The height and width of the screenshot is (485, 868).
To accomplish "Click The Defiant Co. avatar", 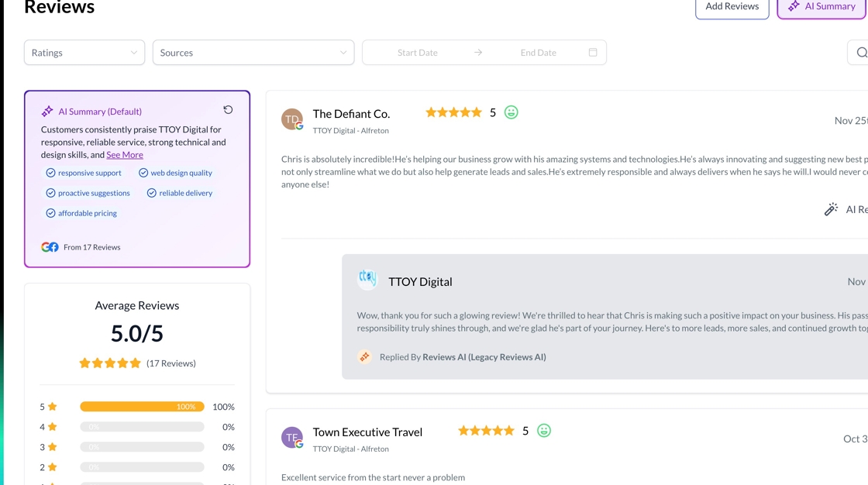I will [x=292, y=119].
